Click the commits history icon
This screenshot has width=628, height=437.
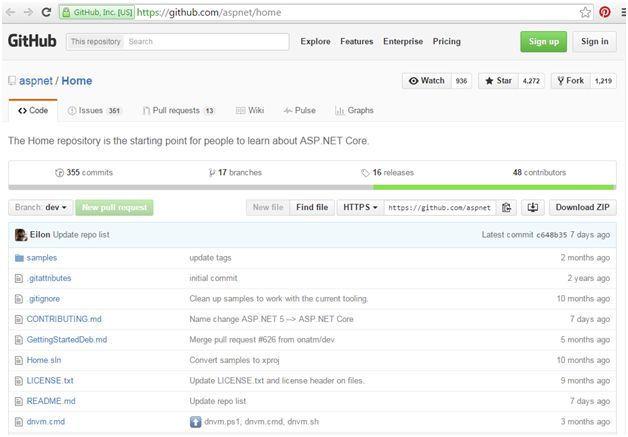59,173
